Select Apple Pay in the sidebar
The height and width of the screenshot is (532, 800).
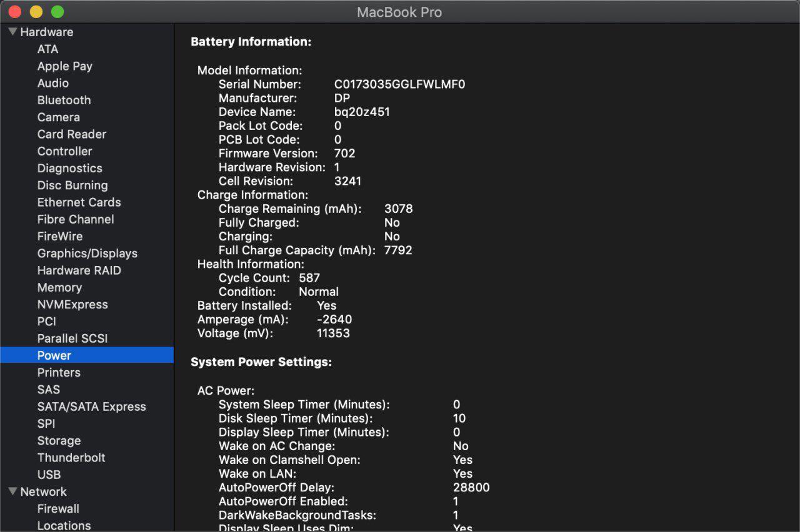64,66
